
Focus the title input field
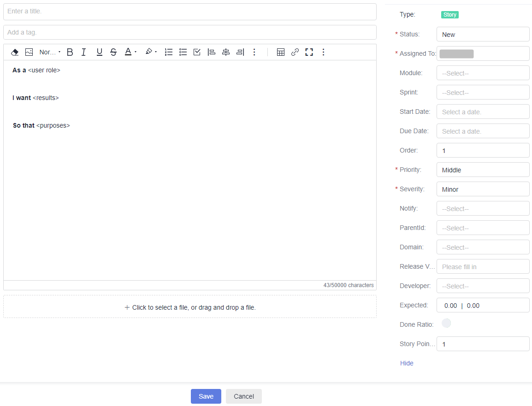click(190, 12)
